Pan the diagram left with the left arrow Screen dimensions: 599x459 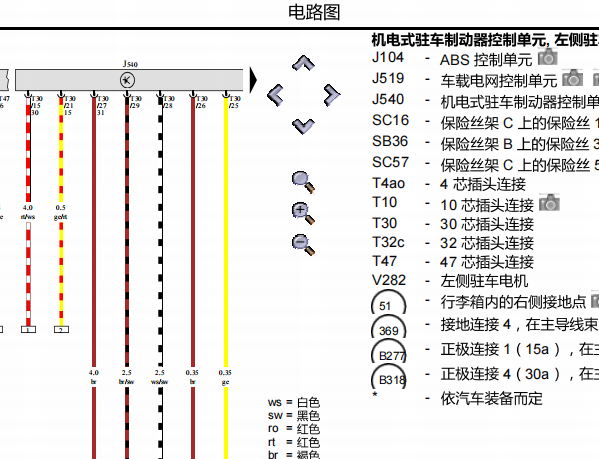coord(275,95)
